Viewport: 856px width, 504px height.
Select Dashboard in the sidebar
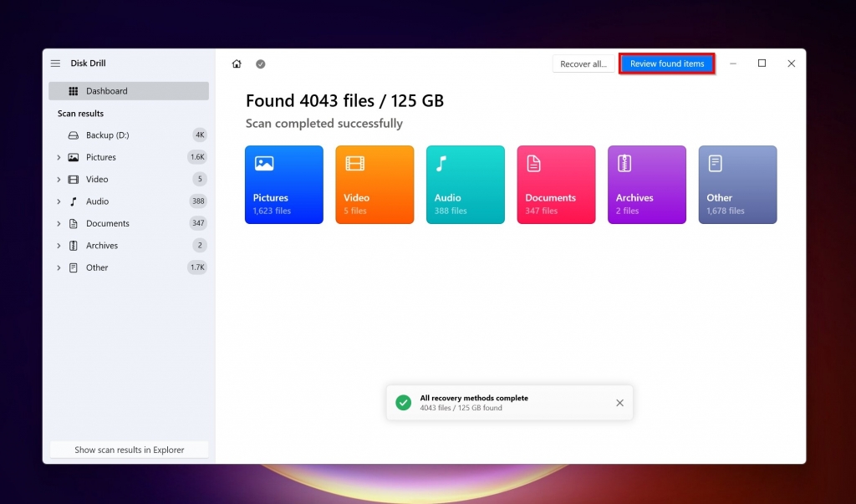point(129,91)
